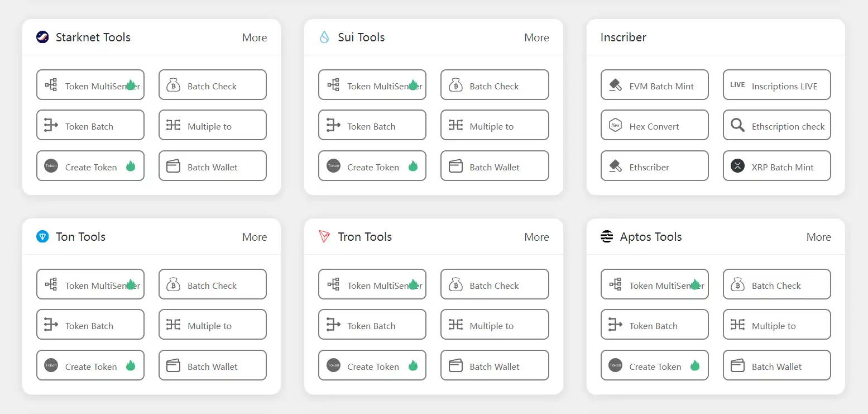The image size is (868, 414).
Task: Open Aptos Batch Wallet tool
Action: (776, 365)
